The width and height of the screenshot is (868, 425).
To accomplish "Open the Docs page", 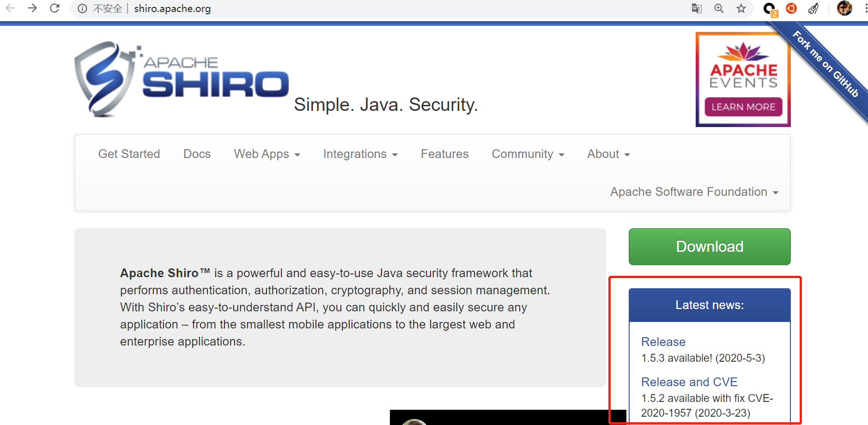I will [197, 154].
